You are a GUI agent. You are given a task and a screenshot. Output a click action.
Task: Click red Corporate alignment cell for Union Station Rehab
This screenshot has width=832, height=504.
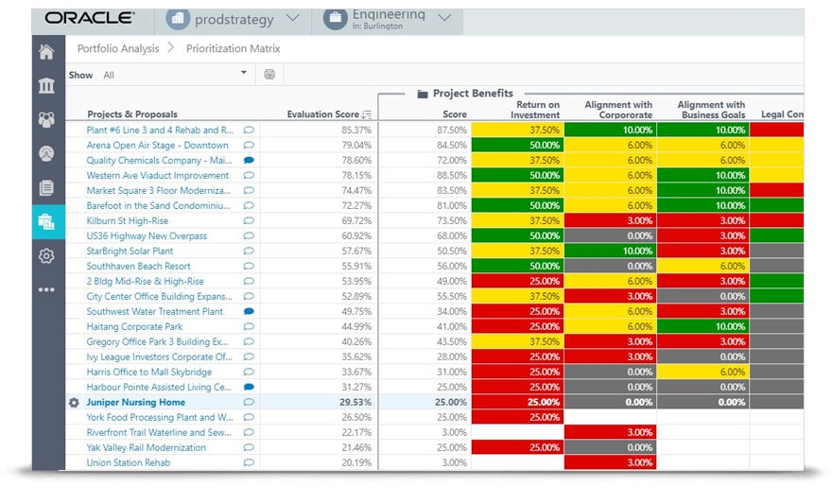click(x=610, y=462)
